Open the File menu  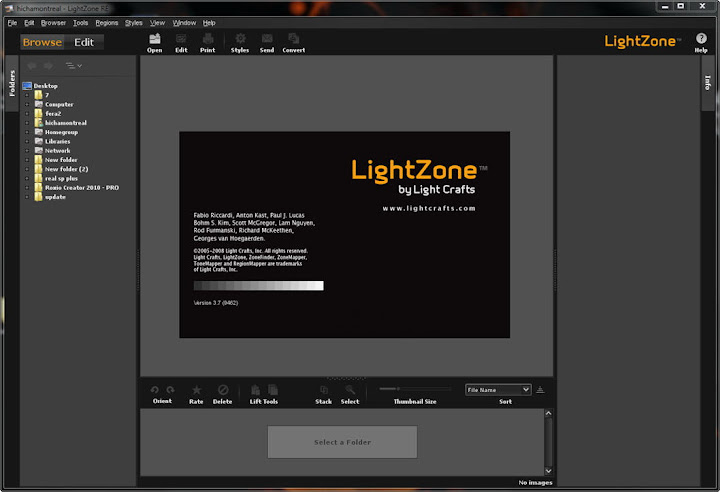(12, 23)
